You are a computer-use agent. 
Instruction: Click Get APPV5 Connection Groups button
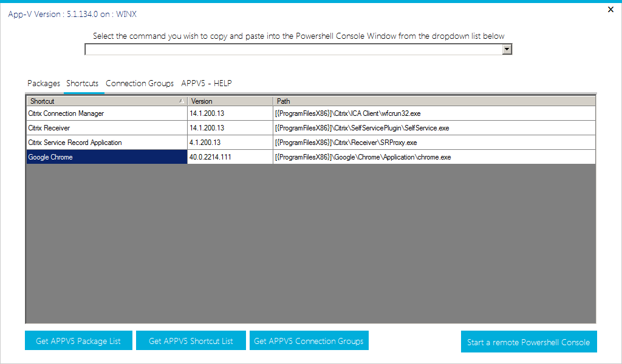click(x=309, y=340)
